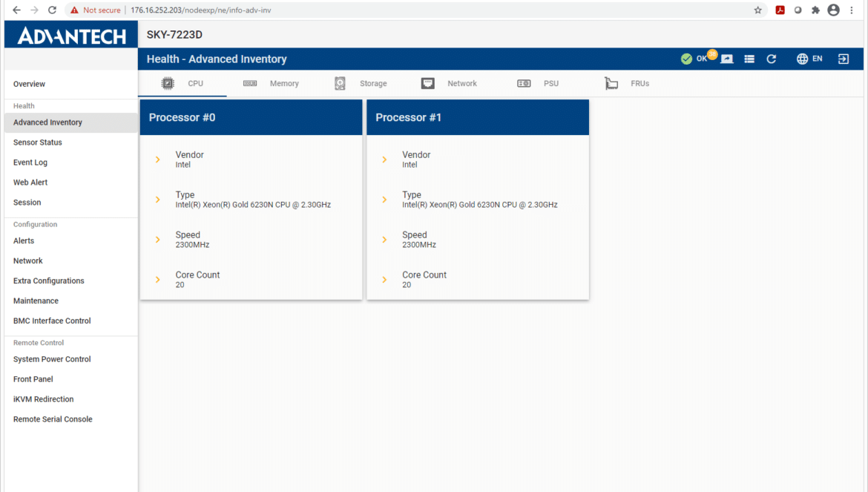This screenshot has height=492, width=868.
Task: Click the FRUs icon
Action: pos(611,84)
